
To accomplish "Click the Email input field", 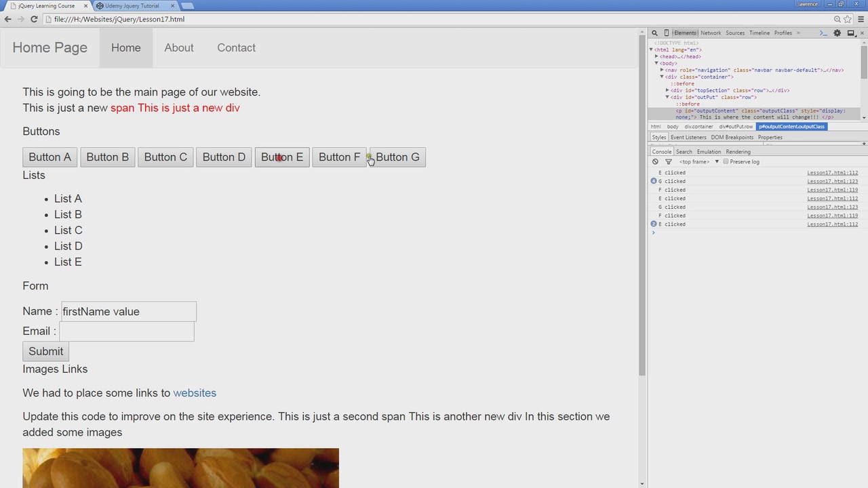I will click(127, 331).
